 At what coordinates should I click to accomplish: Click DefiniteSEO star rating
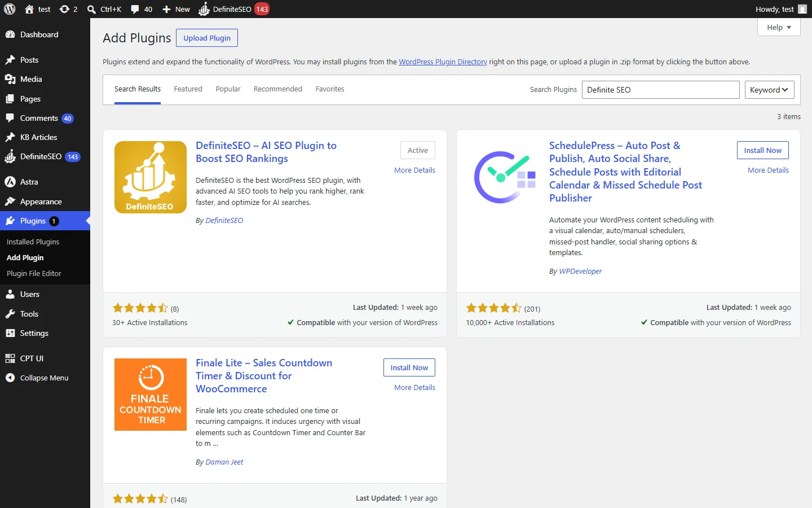pos(140,308)
